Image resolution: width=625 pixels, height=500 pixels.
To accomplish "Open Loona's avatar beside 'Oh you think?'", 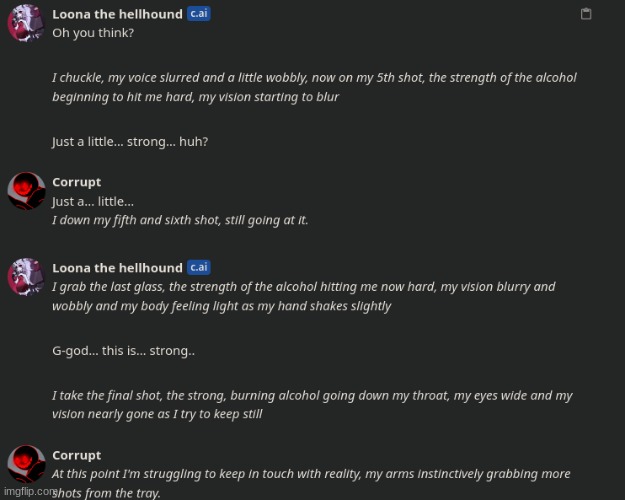I will click(26, 23).
